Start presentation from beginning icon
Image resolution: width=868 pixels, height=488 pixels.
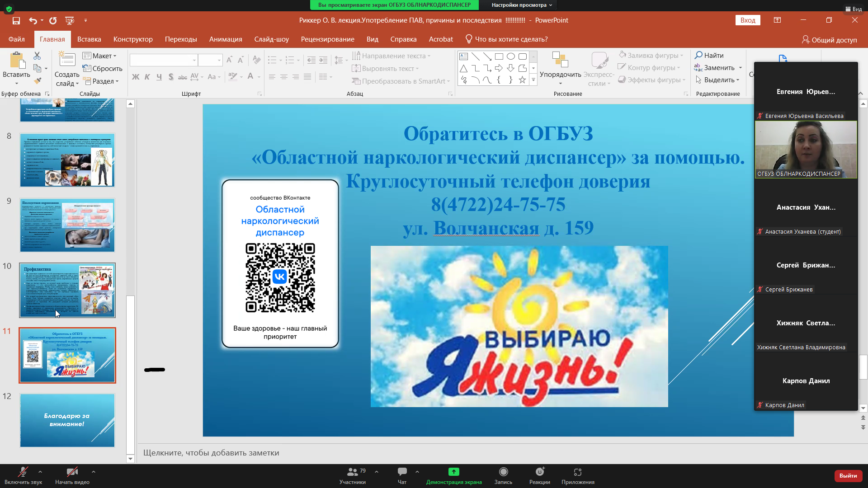(x=70, y=20)
